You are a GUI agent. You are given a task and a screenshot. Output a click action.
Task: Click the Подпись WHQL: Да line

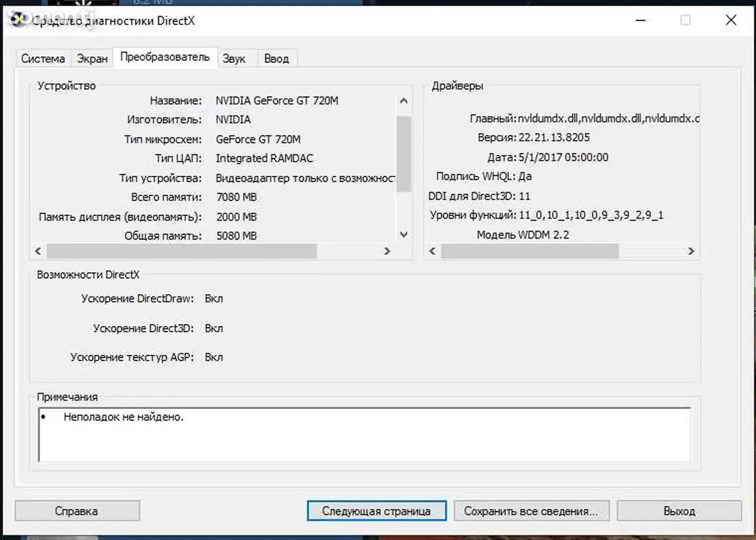484,176
